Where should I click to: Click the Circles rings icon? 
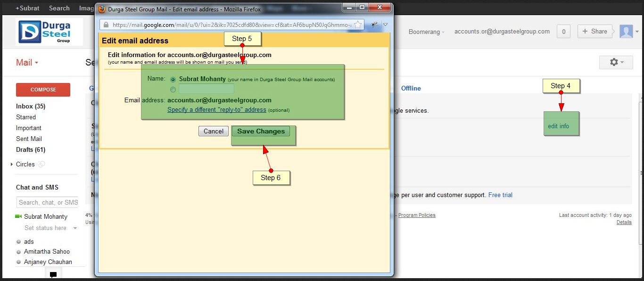[41, 165]
